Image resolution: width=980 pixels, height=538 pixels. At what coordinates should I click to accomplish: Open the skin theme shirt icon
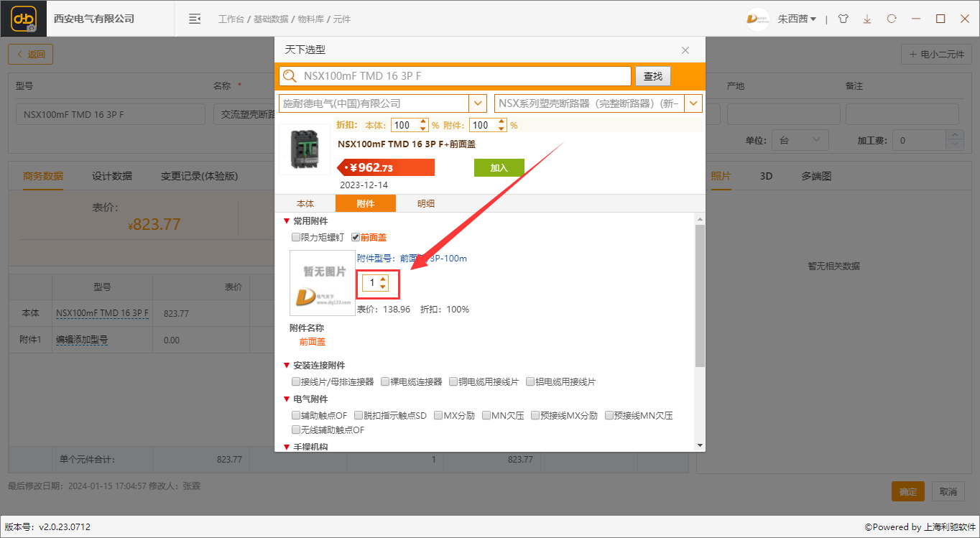[843, 19]
